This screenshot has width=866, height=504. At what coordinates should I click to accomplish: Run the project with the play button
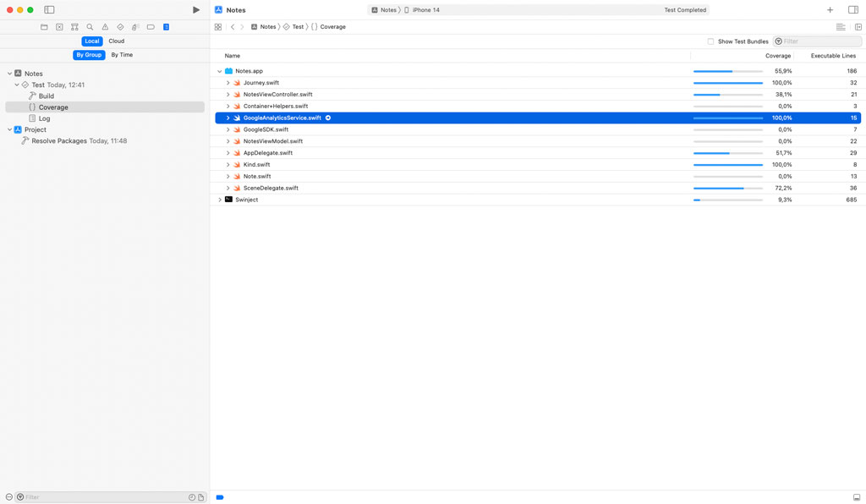click(x=195, y=9)
